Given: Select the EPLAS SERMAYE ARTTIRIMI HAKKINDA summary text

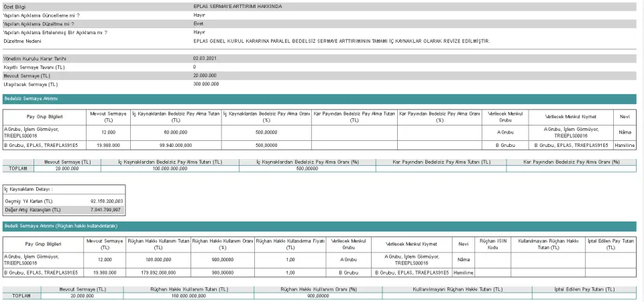Looking at the screenshot, I should tap(227, 6).
